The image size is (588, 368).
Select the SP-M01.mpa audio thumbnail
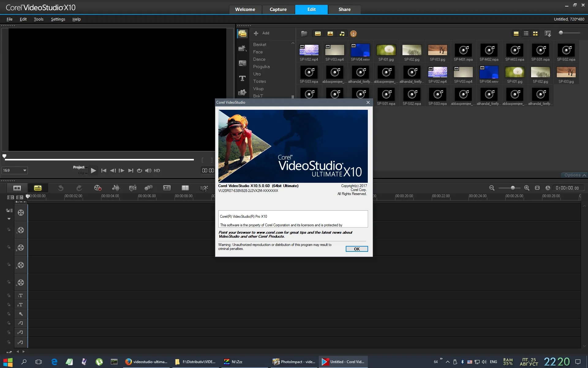point(463,52)
